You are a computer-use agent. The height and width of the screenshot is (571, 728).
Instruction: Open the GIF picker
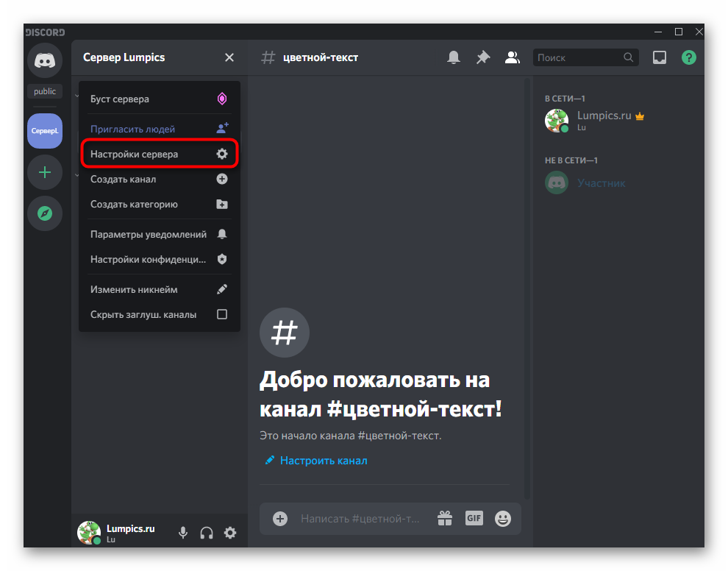[474, 518]
